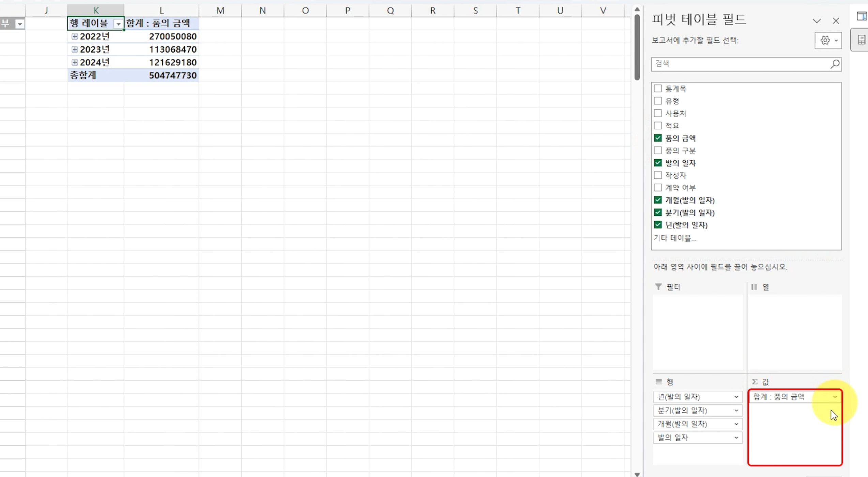The height and width of the screenshot is (477, 868).
Task: Expand the 2024년 row group plus icon
Action: click(75, 62)
